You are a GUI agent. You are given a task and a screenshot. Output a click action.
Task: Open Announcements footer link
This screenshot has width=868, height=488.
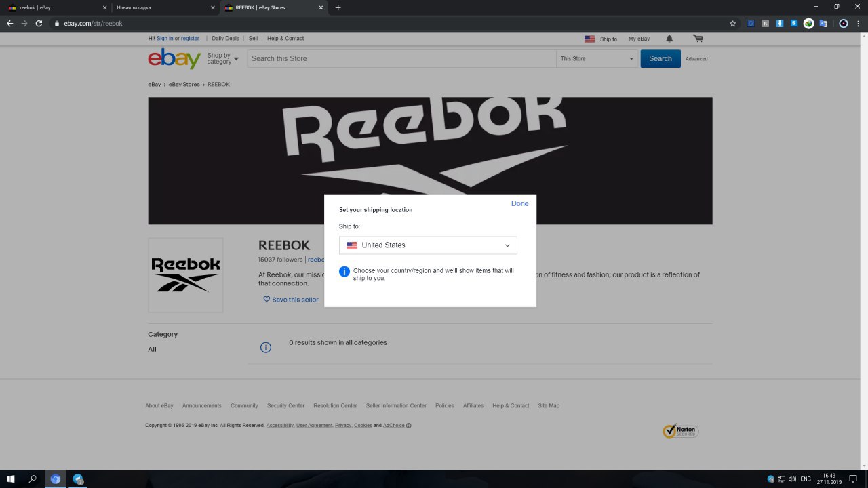[202, 406]
